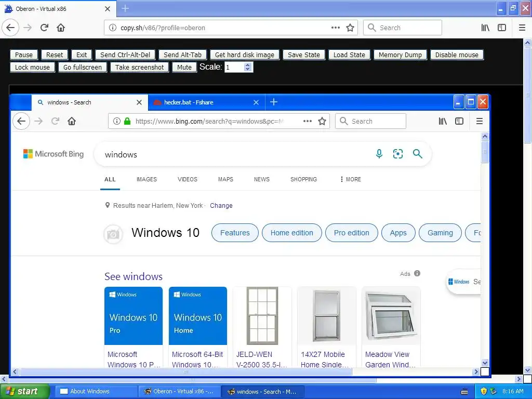Click inner browser Search field
Screen dimensions: 532x399
click(370, 121)
